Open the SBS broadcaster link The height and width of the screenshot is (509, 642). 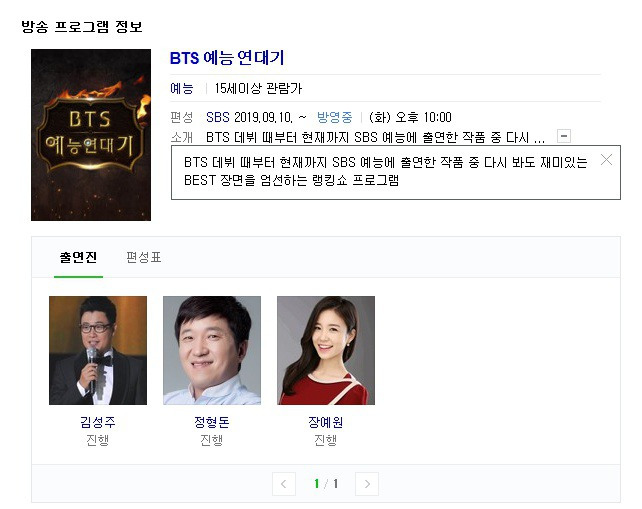tap(218, 118)
